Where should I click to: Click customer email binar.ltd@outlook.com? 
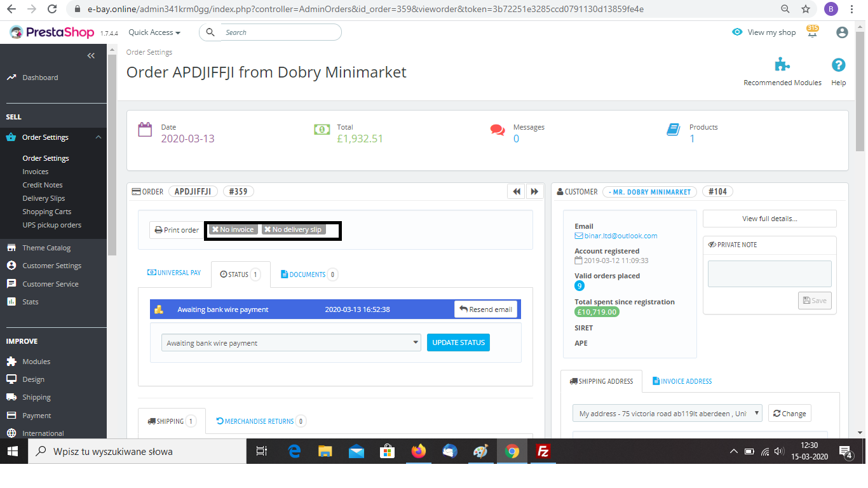pyautogui.click(x=621, y=236)
